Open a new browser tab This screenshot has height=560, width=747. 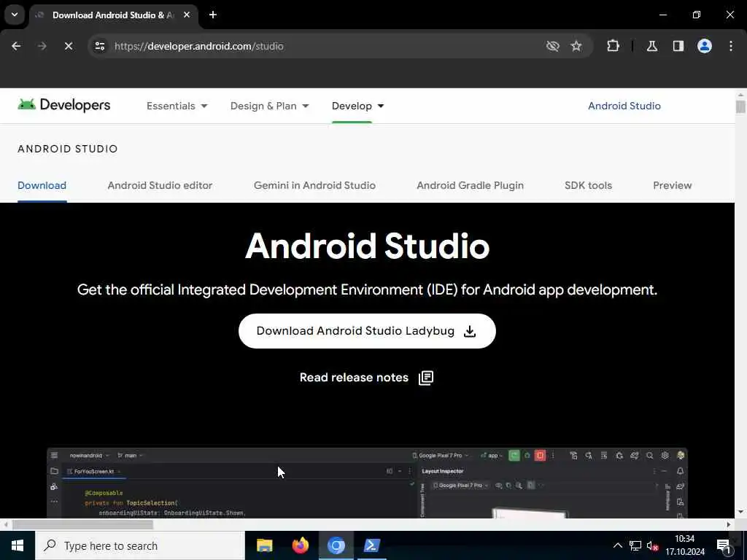[x=213, y=15]
